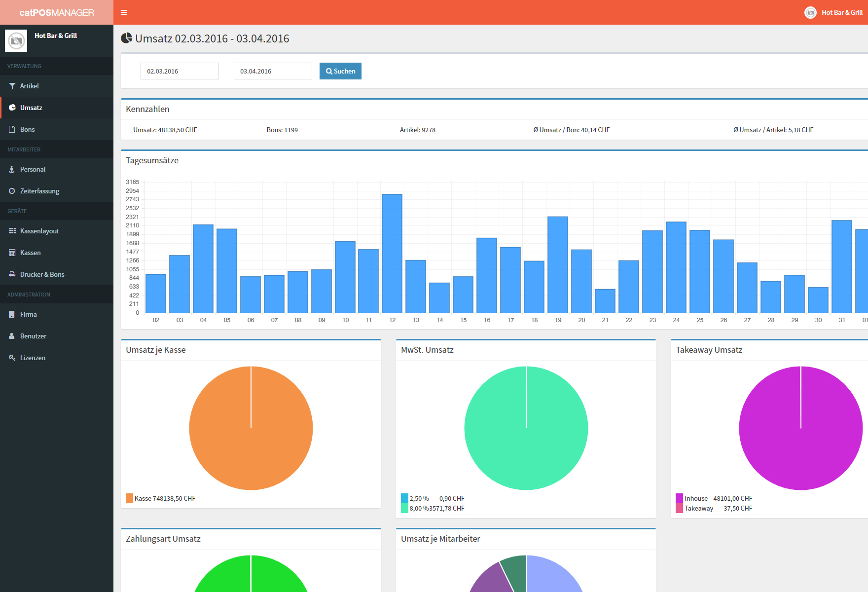Toggle the hamburger sidebar menu

[124, 12]
